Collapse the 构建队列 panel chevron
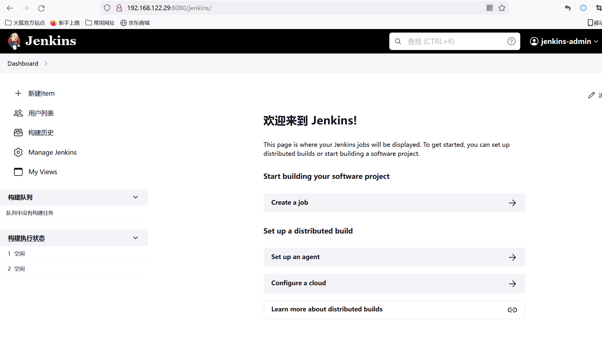602x364 pixels. point(136,197)
